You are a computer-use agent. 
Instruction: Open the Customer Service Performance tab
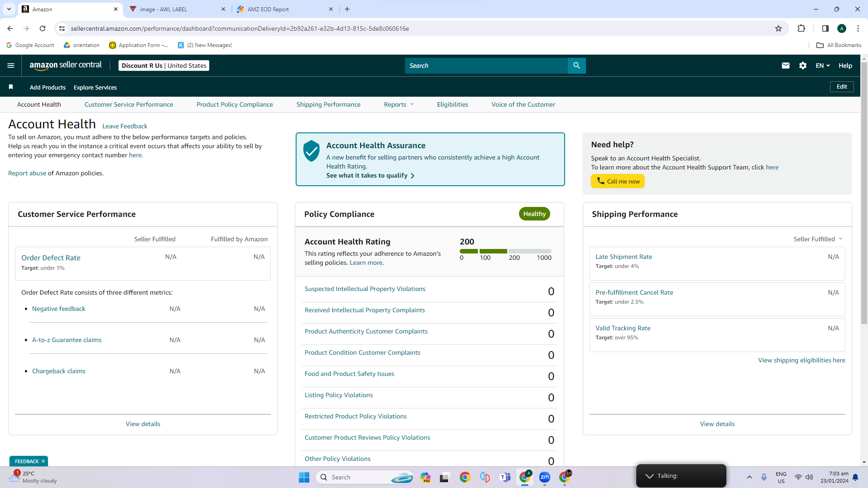click(x=129, y=104)
